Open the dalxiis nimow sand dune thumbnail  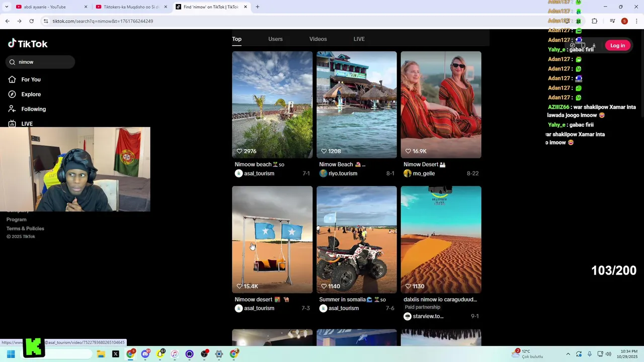pos(441,240)
